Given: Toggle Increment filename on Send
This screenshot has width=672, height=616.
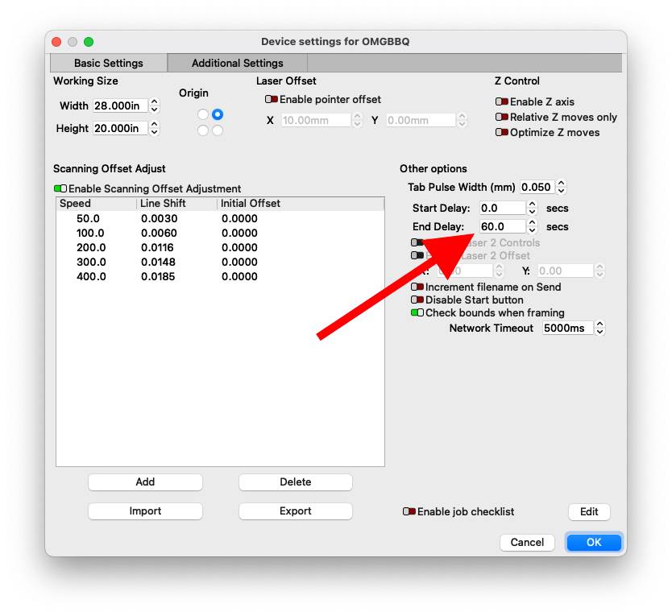Looking at the screenshot, I should [417, 287].
